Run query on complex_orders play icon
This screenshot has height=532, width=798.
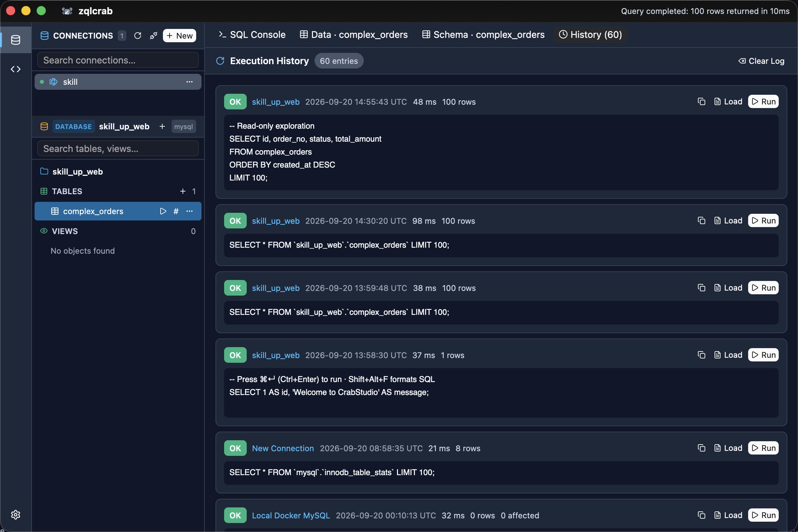tap(163, 211)
